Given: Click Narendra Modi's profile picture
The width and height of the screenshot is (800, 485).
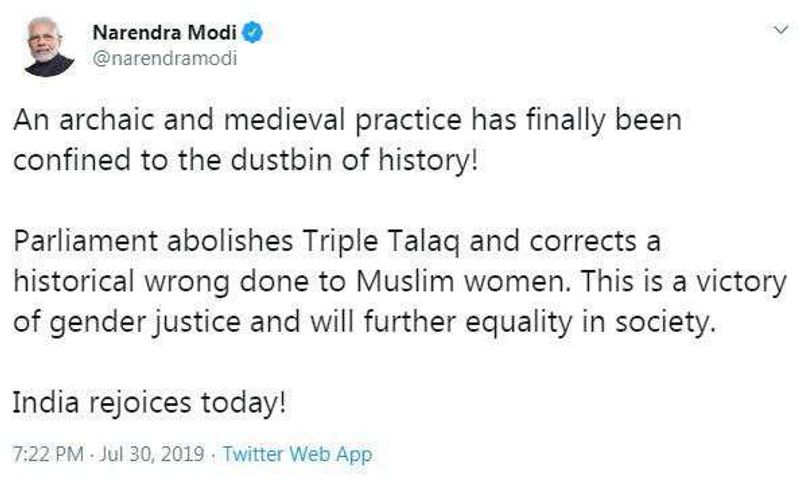Looking at the screenshot, I should coord(47,45).
